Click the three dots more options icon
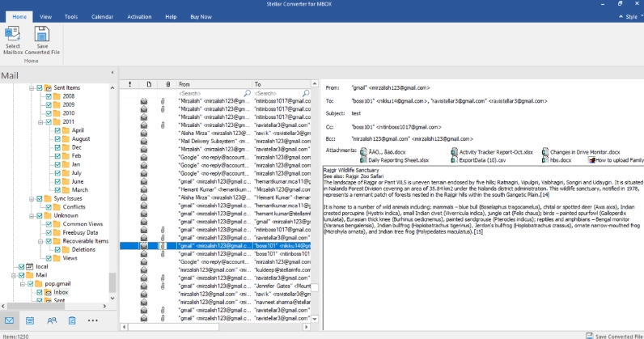Screen dimensions: 644x339 tap(93, 320)
